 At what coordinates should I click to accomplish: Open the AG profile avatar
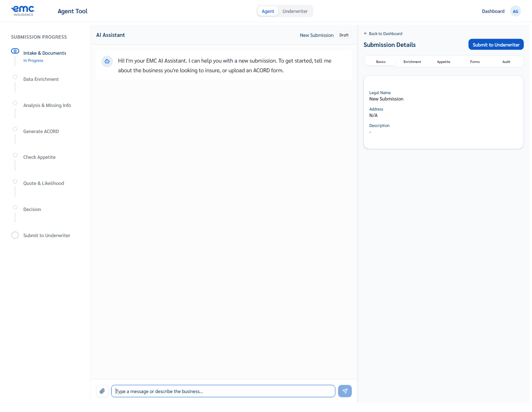(515, 11)
